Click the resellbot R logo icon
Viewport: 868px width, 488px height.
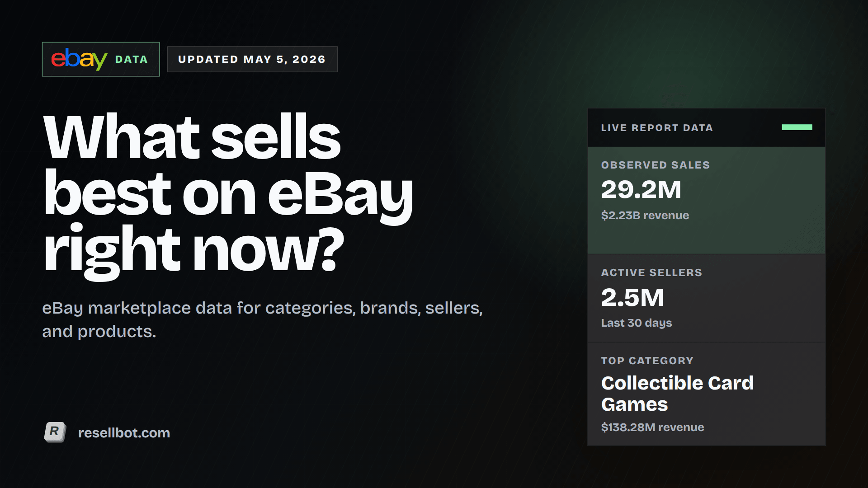(55, 432)
